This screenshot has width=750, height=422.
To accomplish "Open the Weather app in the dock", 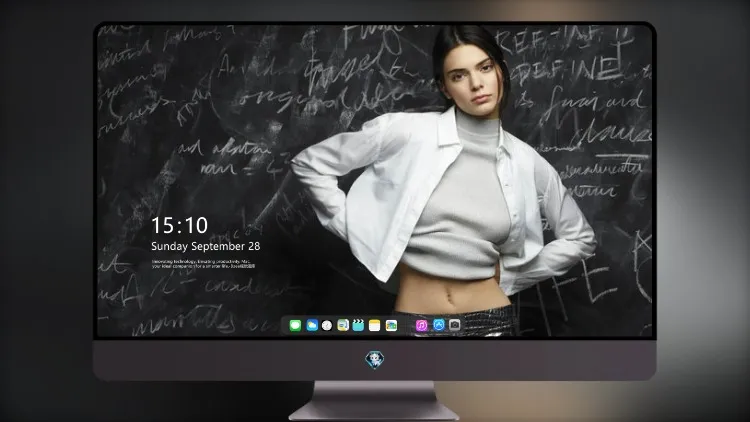I will [312, 326].
